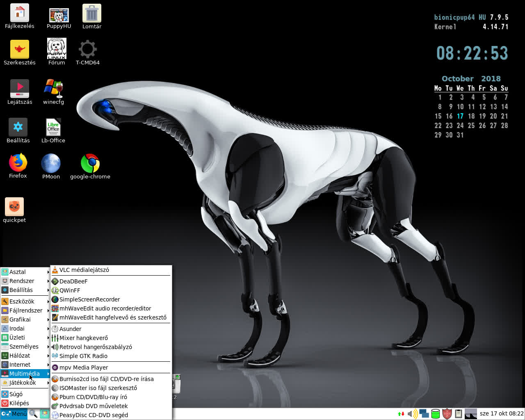525x420 pixels.
Task: Click the taskbar clock showing sze 17 okt
Action: point(502,413)
